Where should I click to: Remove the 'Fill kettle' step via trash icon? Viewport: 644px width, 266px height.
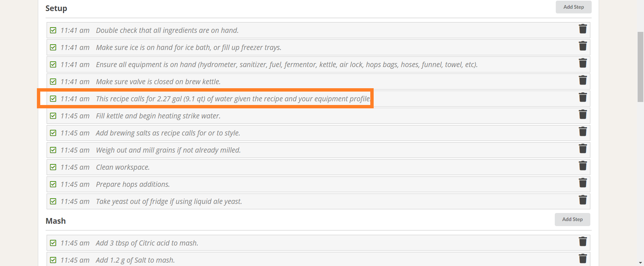click(x=583, y=114)
